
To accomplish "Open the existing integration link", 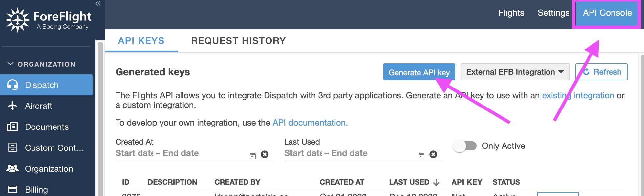I will [x=578, y=95].
